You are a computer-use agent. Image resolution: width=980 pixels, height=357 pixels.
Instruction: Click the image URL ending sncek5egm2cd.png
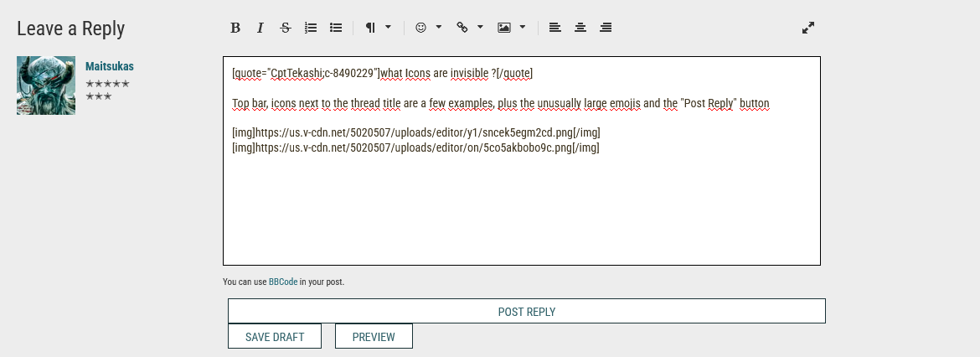coord(416,133)
